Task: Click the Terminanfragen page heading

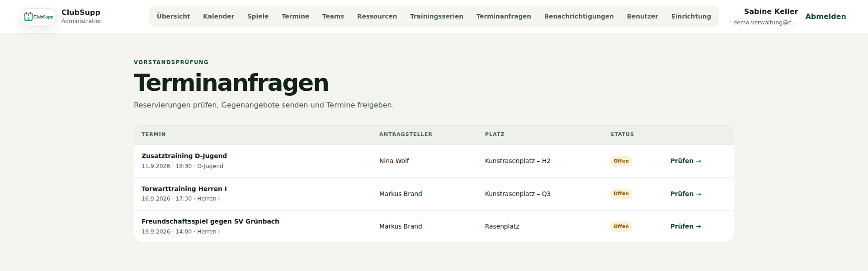Action: pos(231,83)
